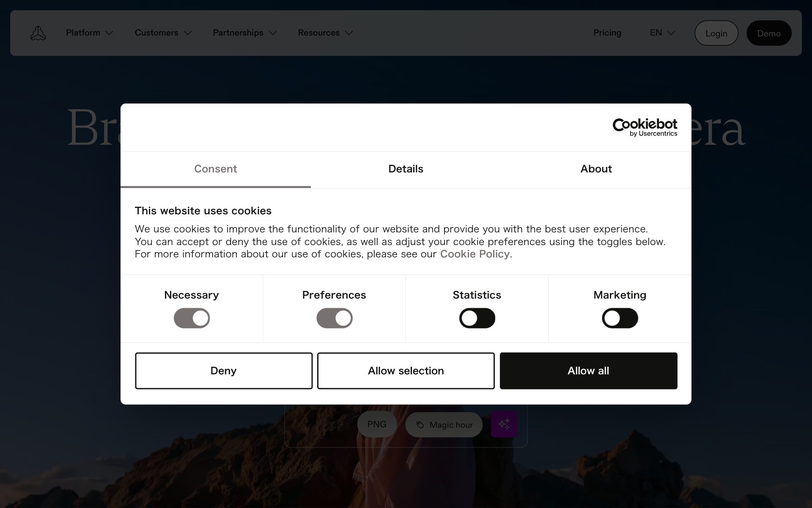Click the Login button
The width and height of the screenshot is (812, 508).
(716, 33)
